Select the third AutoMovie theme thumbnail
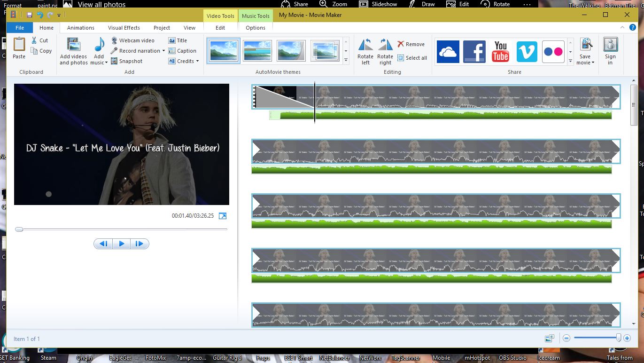This screenshot has width=644, height=363. (291, 51)
